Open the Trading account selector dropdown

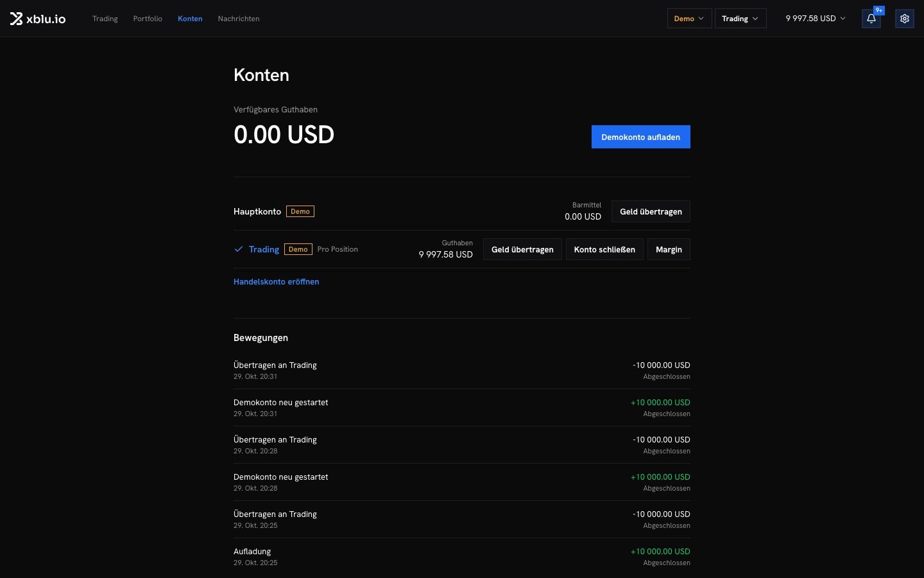740,19
